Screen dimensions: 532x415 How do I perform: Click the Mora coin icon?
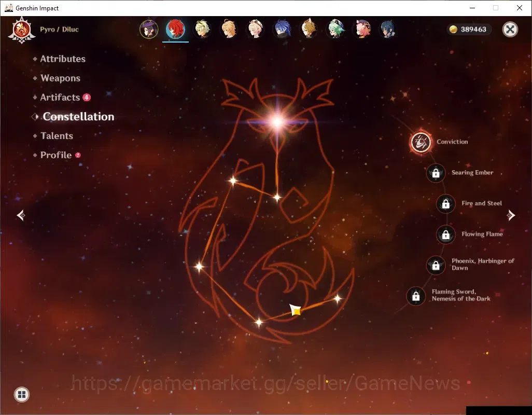click(x=453, y=30)
